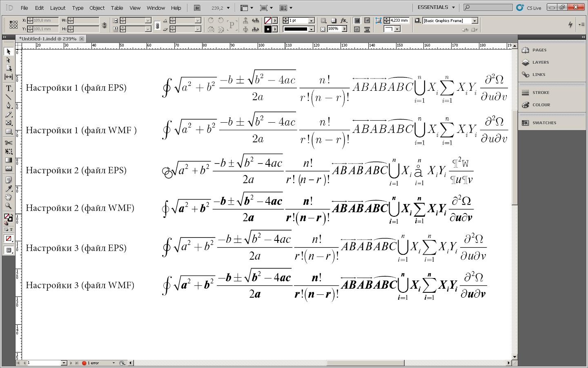Select the Gradient Swatch tool
Image resolution: width=588 pixels, height=368 pixels.
[8, 160]
